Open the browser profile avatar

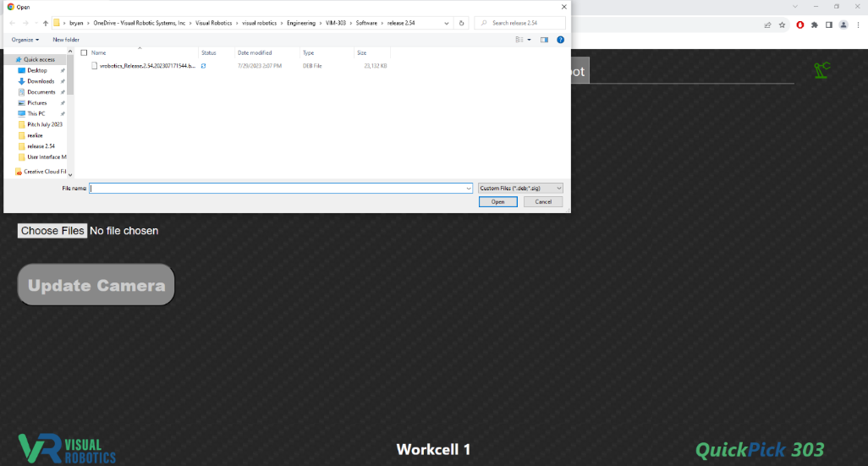[843, 25]
